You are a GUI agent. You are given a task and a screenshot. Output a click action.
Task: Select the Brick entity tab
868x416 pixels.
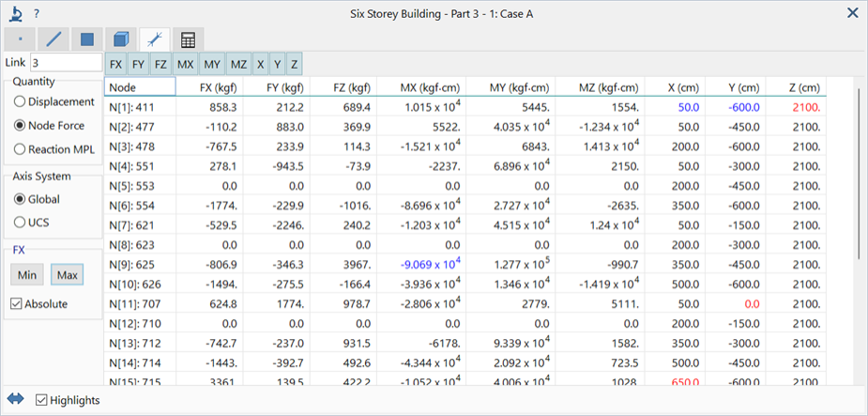[x=121, y=39]
